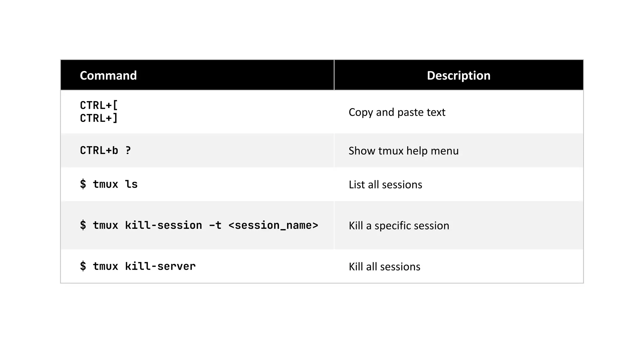Image resolution: width=644 pixels, height=362 pixels.
Task: Click the dollar sign before tmux ls
Action: (83, 184)
